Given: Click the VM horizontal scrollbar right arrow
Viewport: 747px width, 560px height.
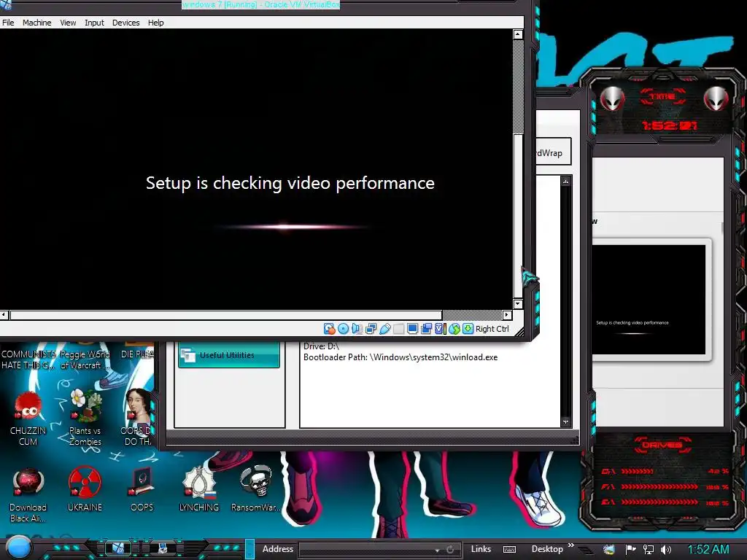Looking at the screenshot, I should click(x=507, y=315).
